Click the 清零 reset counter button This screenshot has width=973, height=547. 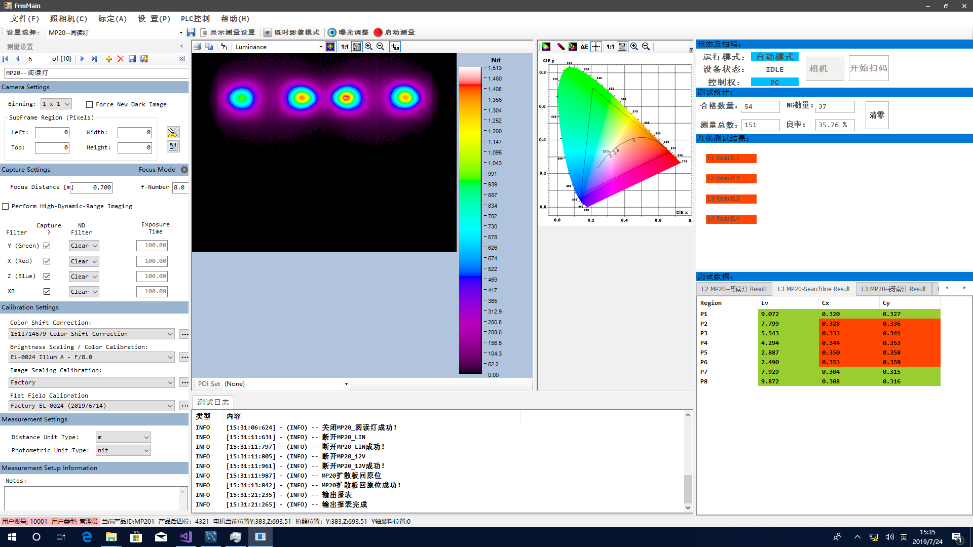click(877, 115)
